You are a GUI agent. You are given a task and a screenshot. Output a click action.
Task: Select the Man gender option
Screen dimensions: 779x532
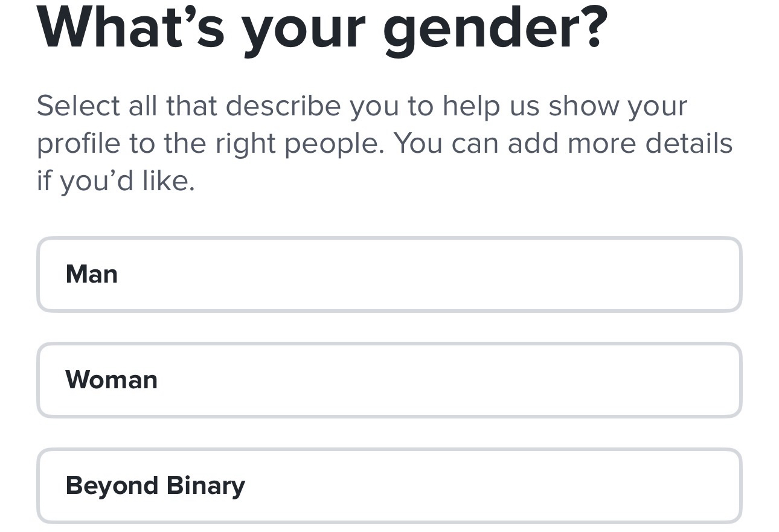tap(389, 275)
